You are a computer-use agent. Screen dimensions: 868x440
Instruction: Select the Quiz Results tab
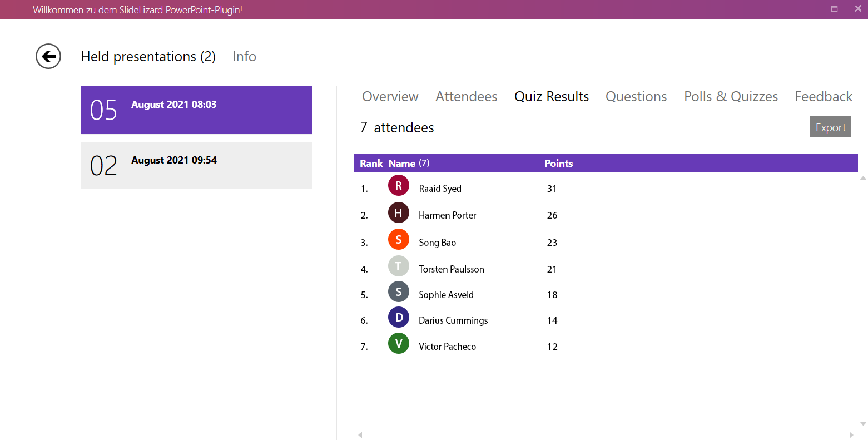[x=551, y=96]
